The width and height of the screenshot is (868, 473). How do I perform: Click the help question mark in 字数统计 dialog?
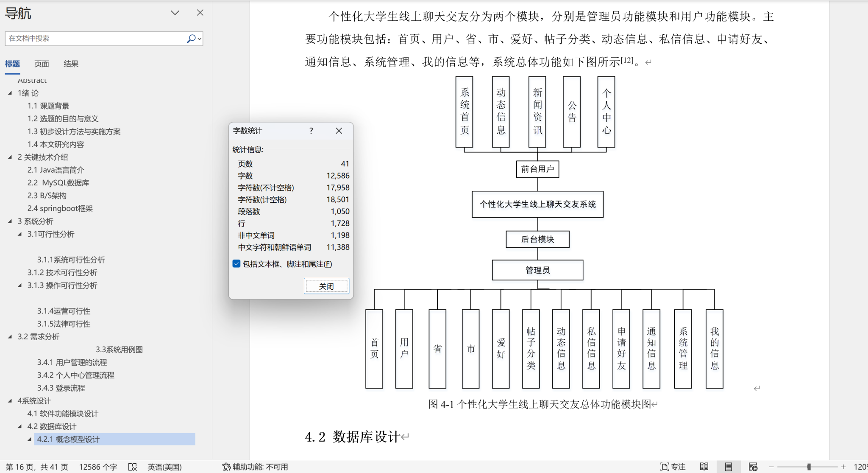tap(312, 131)
